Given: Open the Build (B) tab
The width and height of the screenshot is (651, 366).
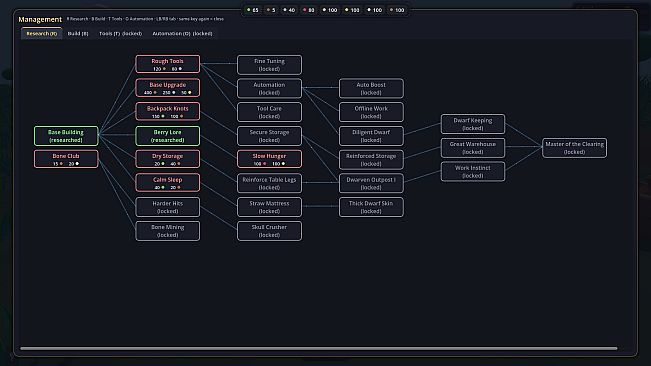Looking at the screenshot, I should pos(78,33).
